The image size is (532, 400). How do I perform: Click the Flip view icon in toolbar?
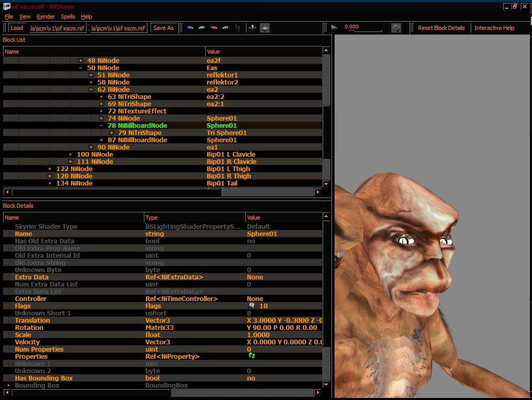pyautogui.click(x=253, y=28)
